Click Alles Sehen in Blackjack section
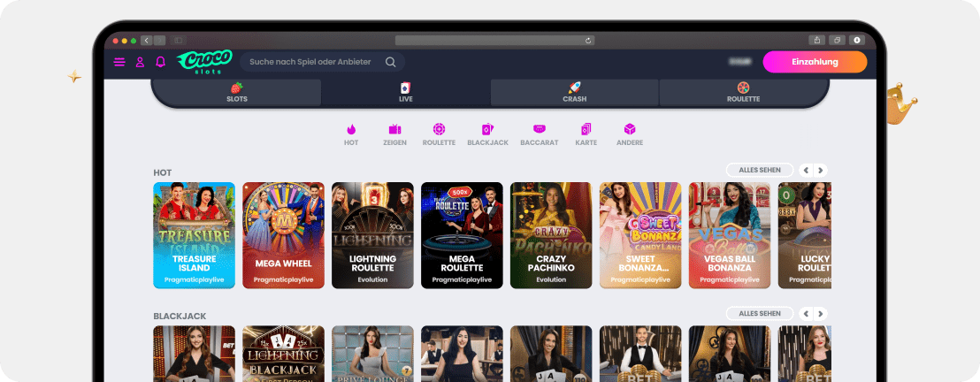This screenshot has height=382, width=980. coord(759,313)
